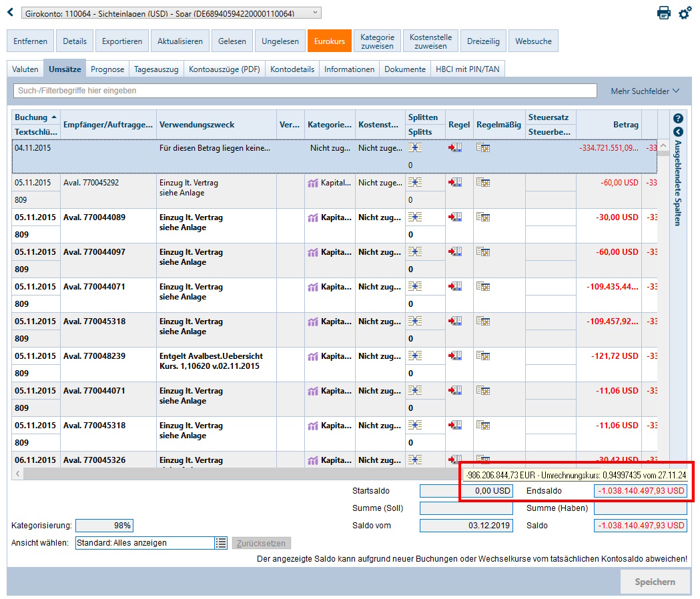This screenshot has width=700, height=599.
Task: Mark as Gelesen
Action: (232, 41)
